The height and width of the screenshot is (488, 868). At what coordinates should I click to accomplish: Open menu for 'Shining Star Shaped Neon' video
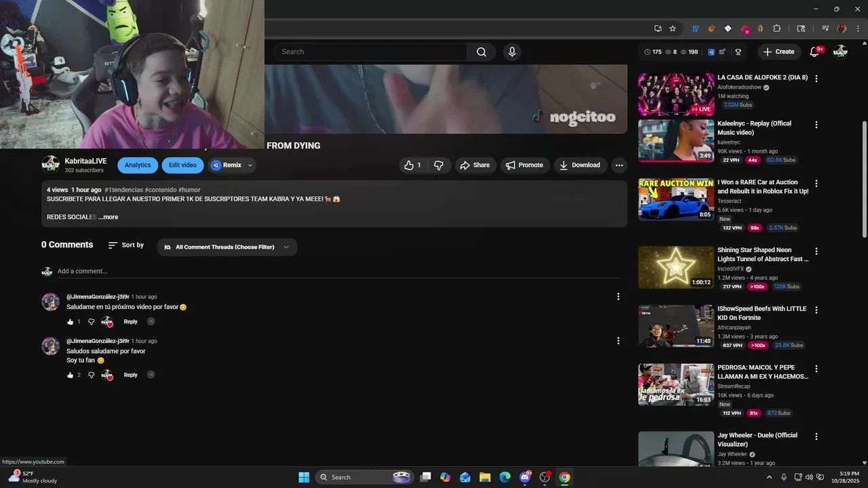point(816,251)
